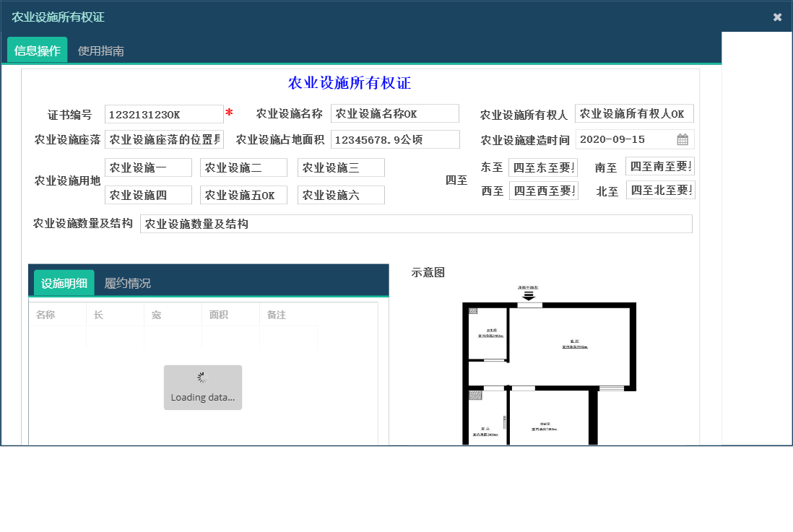Select the 设施明细 tab

pos(63,282)
